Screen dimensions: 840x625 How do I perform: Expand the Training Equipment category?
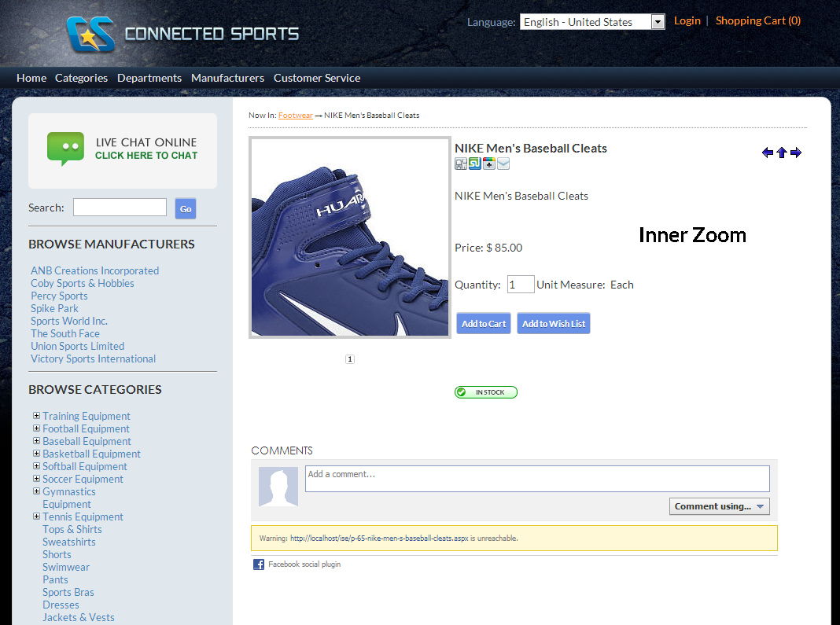coord(36,416)
